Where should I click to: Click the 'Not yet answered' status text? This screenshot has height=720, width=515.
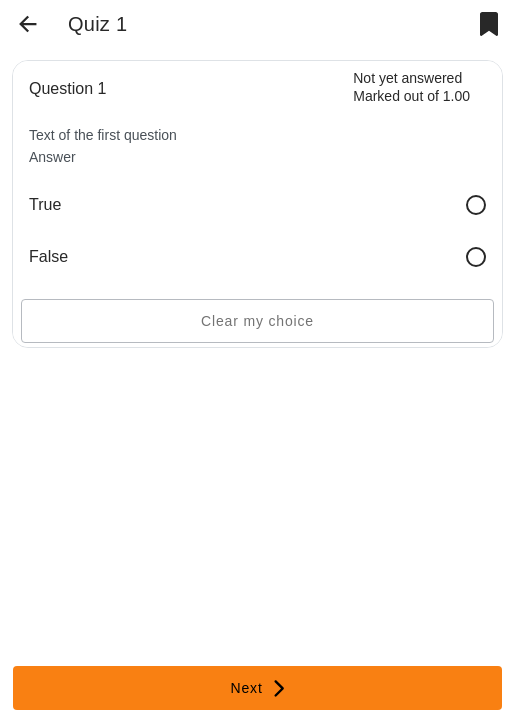[x=408, y=78]
